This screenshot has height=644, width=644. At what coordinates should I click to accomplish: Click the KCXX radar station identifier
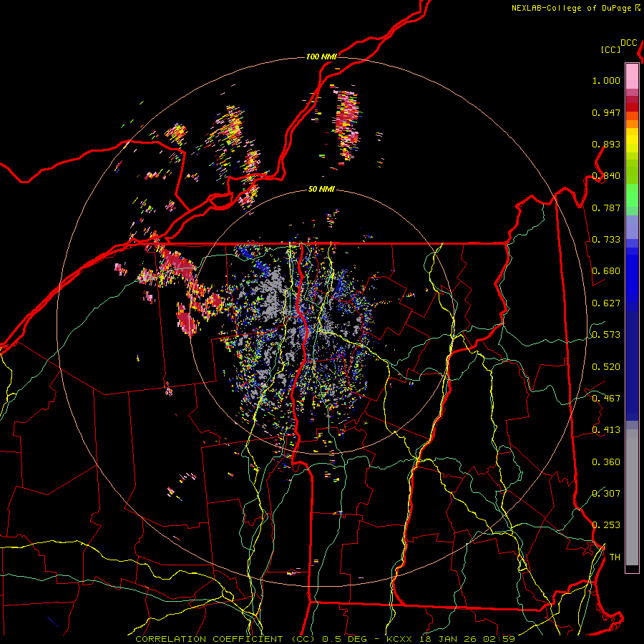[399, 639]
